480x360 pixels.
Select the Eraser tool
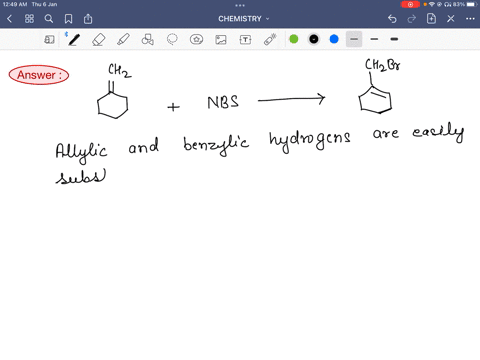click(x=99, y=40)
